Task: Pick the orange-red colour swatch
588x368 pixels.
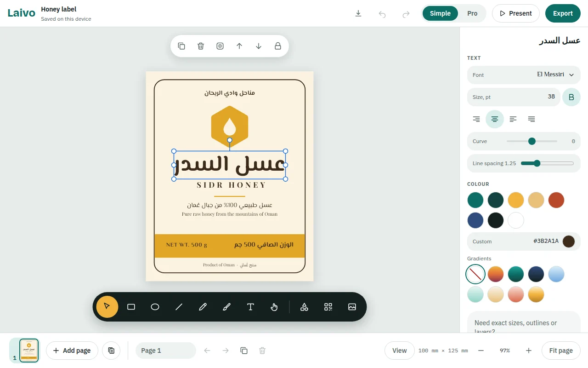Action: coord(556,200)
